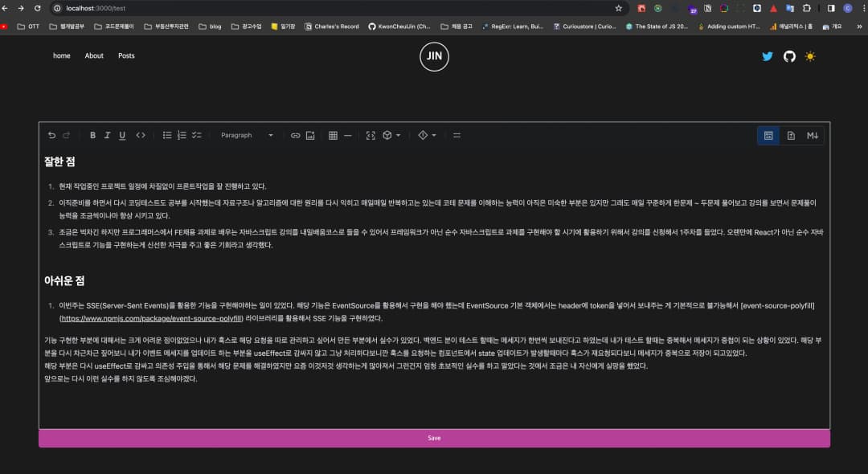Viewport: 868px width, 474px height.
Task: Switch to rich text editor view
Action: pos(768,136)
